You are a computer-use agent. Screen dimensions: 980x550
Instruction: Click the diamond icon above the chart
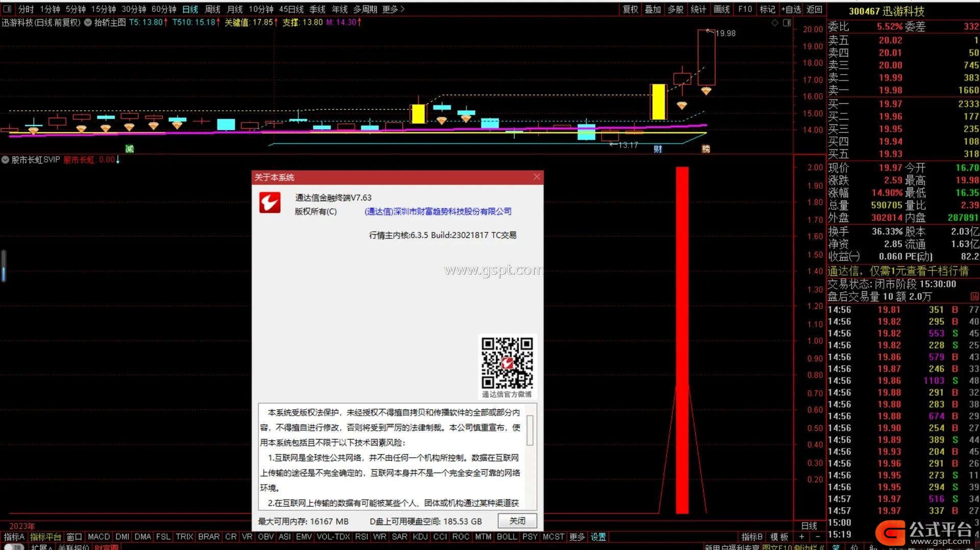775,22
